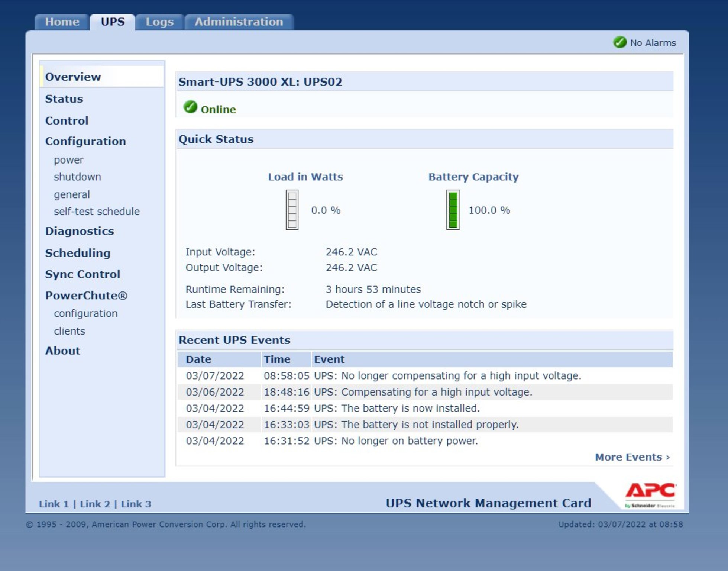Click the 16:33:03 time cell
The height and width of the screenshot is (571, 728).
[x=287, y=425]
